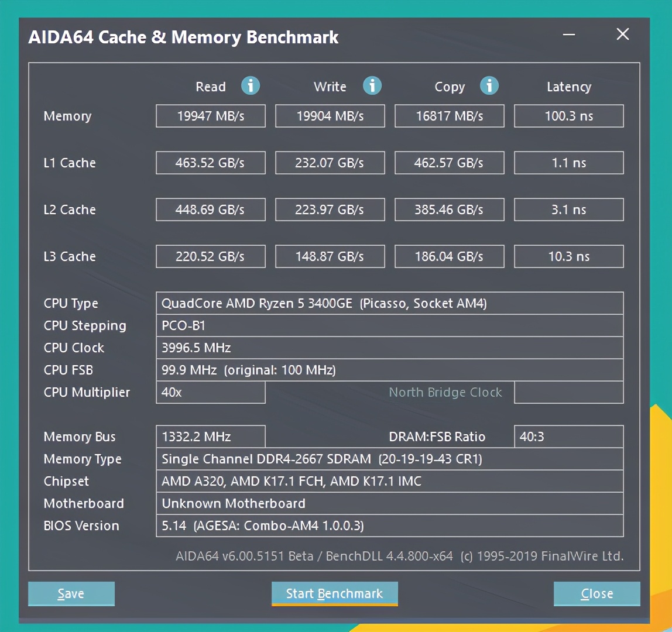Select the L3 Cache latency value 10.3 ns

click(569, 256)
